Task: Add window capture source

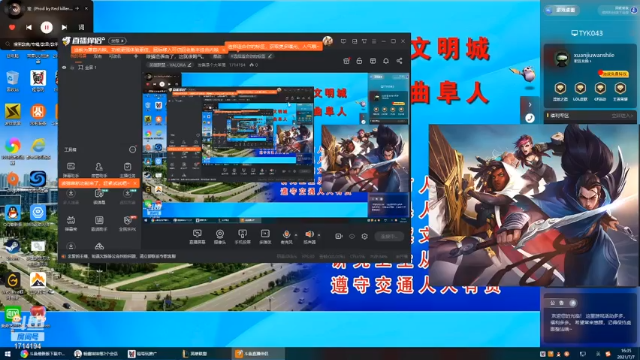Action: coord(265,236)
